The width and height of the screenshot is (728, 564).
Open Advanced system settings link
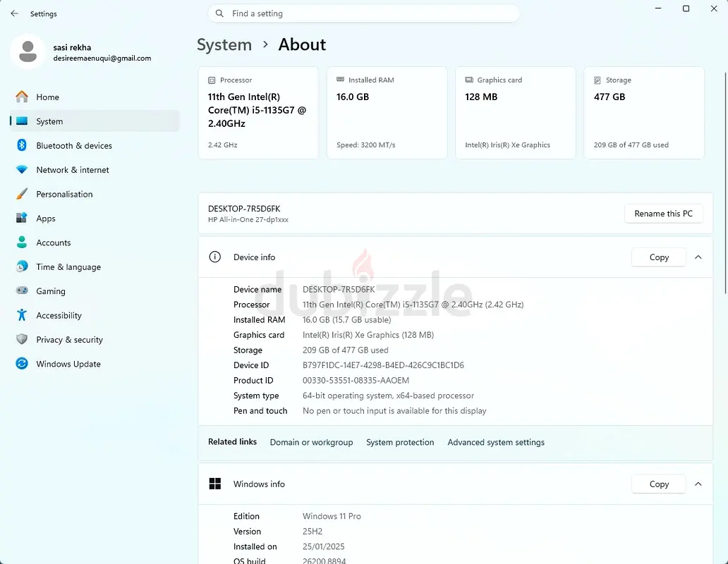[x=496, y=442]
